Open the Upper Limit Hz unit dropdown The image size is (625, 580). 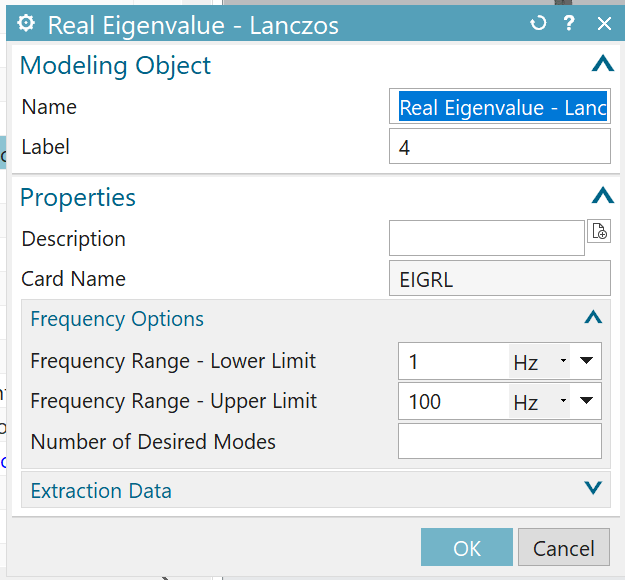[x=538, y=402]
